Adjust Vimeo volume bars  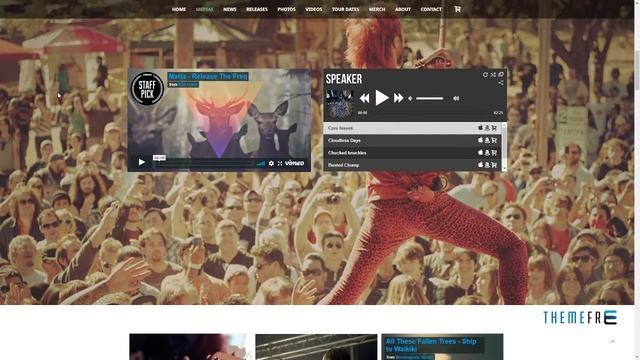point(261,163)
